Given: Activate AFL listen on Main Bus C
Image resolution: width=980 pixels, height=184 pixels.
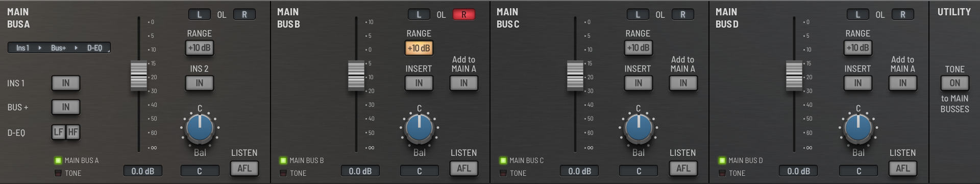Looking at the screenshot, I should point(683,168).
